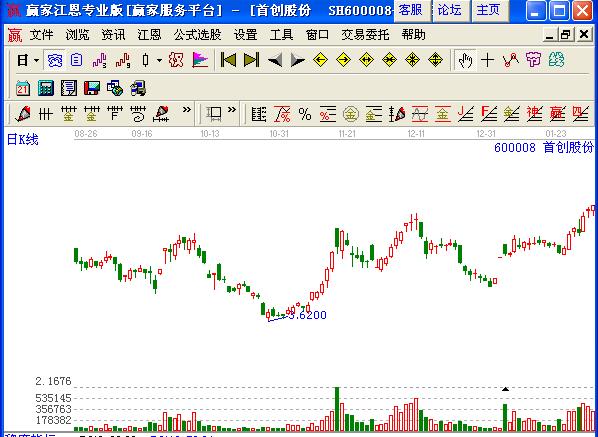Click the yellow left-arrow diamond icon
Viewport: 598px width, 437px height.
tap(320, 60)
